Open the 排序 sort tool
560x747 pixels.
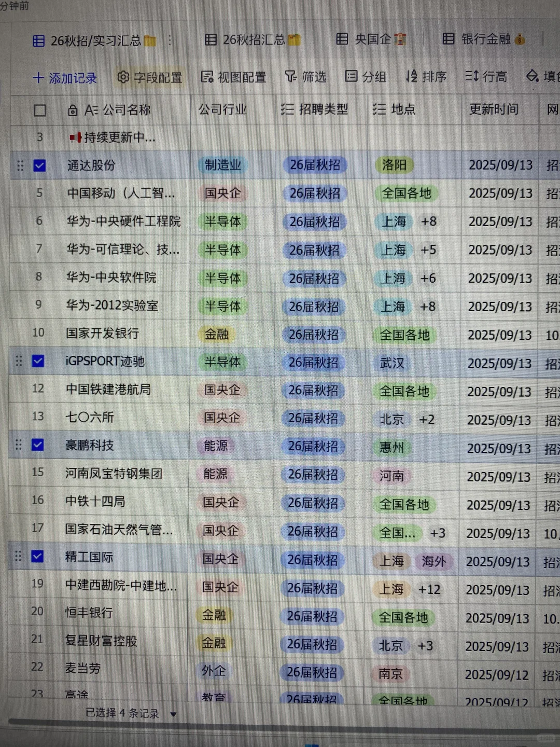[x=426, y=77]
